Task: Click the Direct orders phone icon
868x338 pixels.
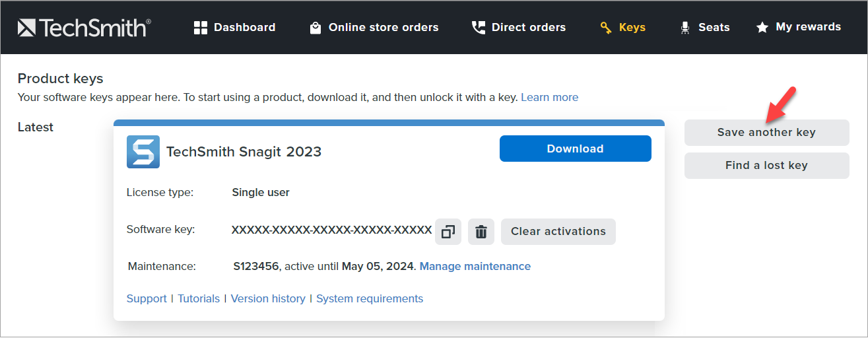Action: 478,28
